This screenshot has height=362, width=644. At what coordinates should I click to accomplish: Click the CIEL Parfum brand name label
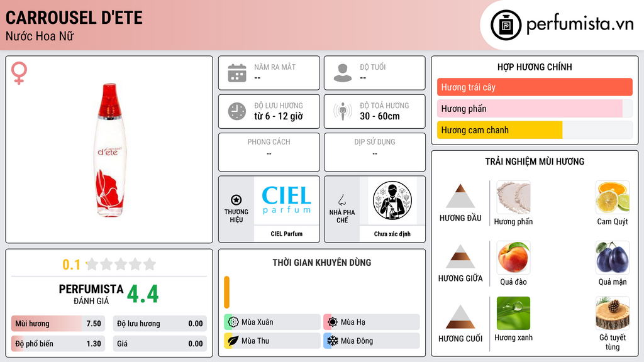287,234
